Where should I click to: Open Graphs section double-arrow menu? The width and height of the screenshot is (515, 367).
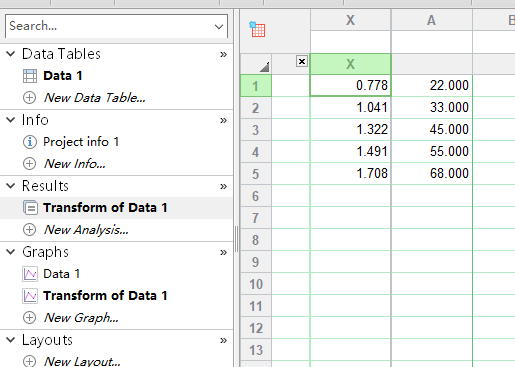click(223, 252)
